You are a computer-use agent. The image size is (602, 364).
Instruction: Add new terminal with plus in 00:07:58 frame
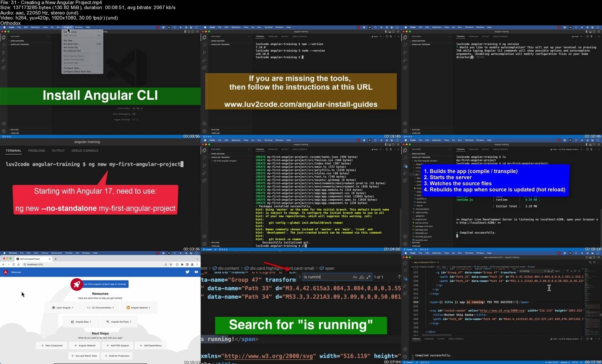coord(581,339)
